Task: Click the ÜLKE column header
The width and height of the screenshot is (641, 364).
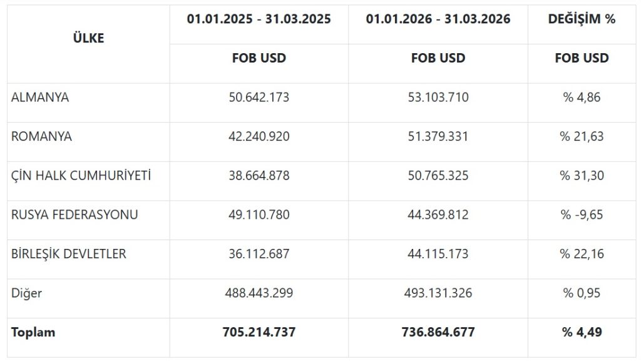Action: pyautogui.click(x=88, y=38)
